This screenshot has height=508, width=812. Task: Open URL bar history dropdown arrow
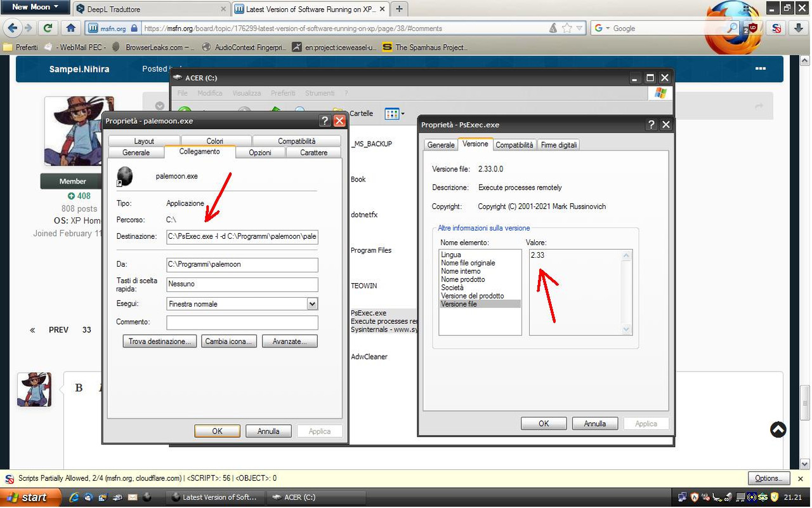(x=579, y=28)
